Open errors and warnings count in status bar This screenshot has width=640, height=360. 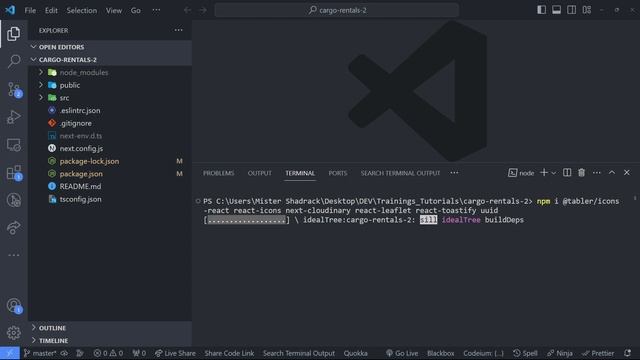point(108,353)
